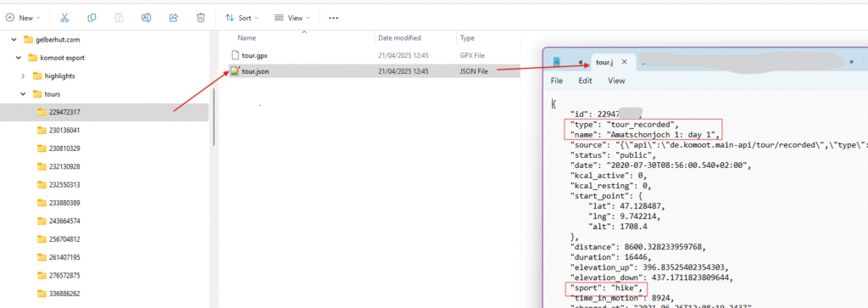The image size is (868, 308).
Task: Collapse the komoot export folder chevron
Action: pos(19,58)
